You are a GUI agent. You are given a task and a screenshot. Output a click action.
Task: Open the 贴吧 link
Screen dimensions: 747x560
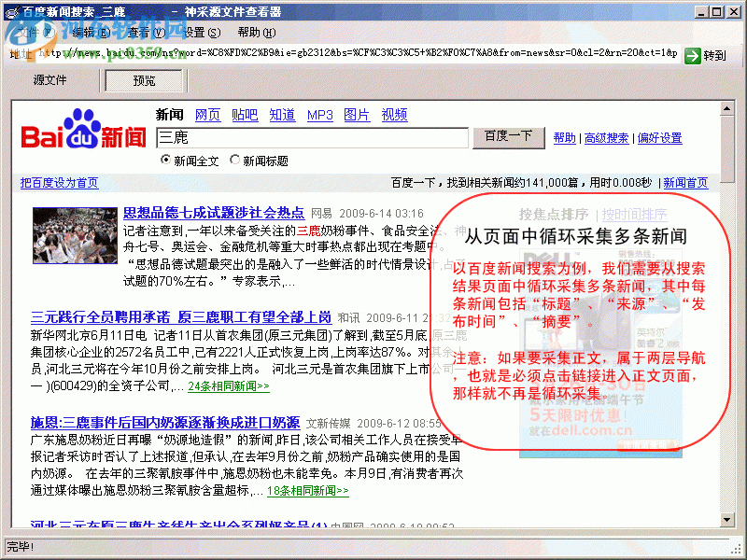pos(245,115)
